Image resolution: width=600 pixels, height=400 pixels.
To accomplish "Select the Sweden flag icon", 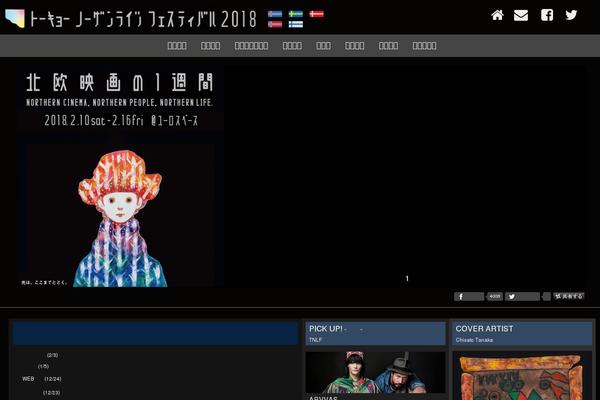I will (295, 14).
